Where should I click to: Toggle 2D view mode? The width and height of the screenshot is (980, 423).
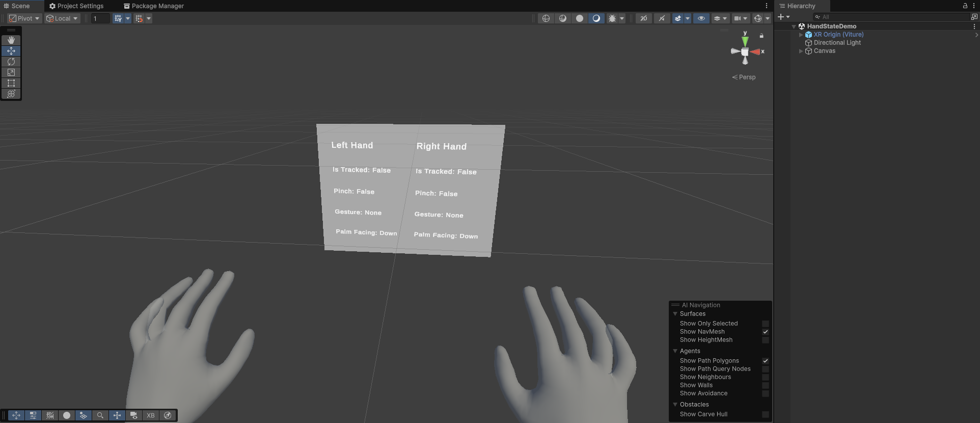tap(644, 18)
